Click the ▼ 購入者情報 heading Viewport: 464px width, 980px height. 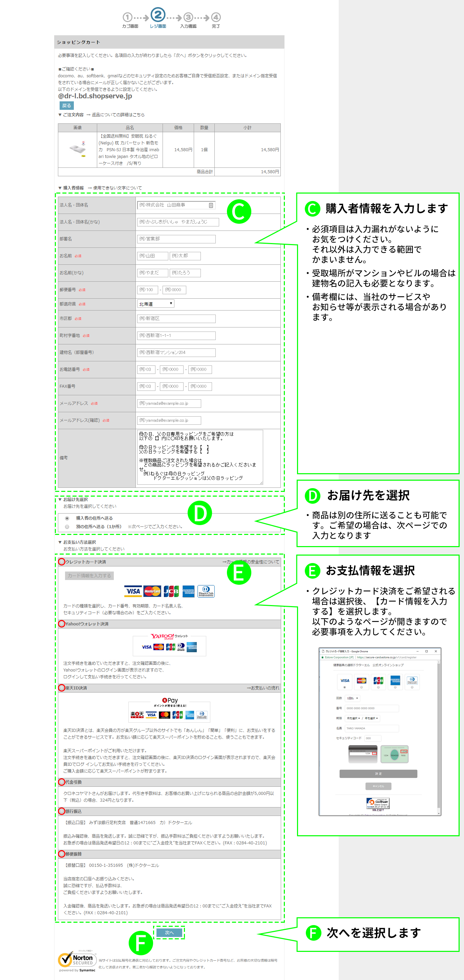click(71, 188)
